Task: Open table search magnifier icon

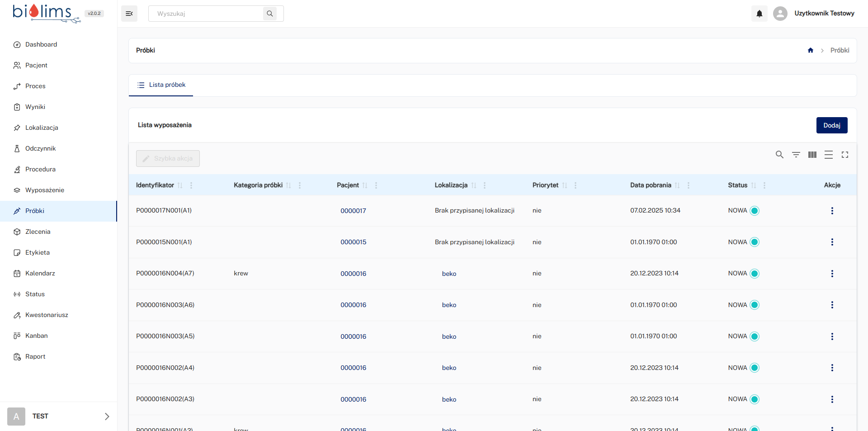Action: tap(780, 155)
